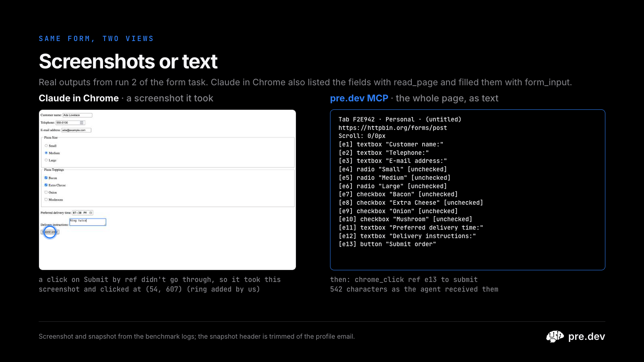The image size is (644, 362).
Task: Click the contacts autofill icon in Telephone field
Action: point(82,123)
